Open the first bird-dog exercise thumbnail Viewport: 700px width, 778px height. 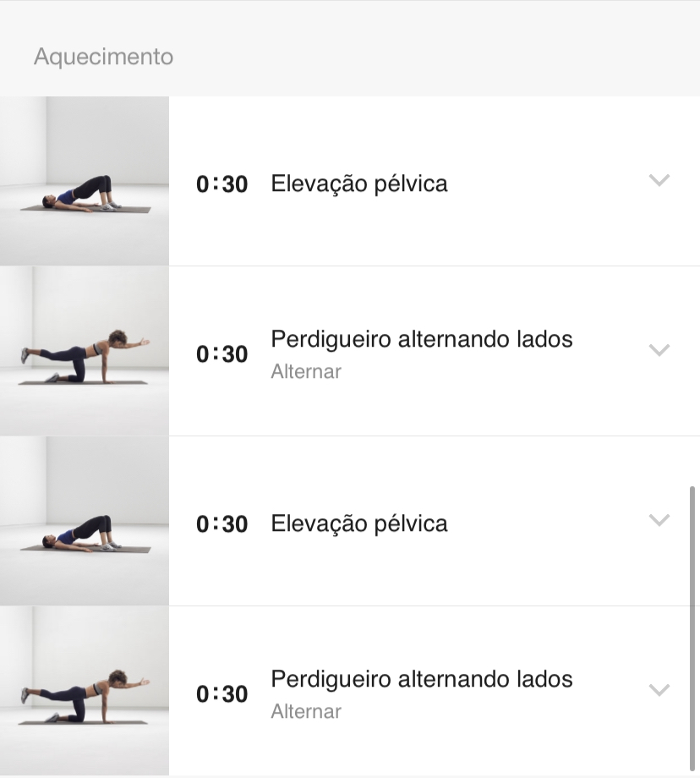tap(85, 351)
